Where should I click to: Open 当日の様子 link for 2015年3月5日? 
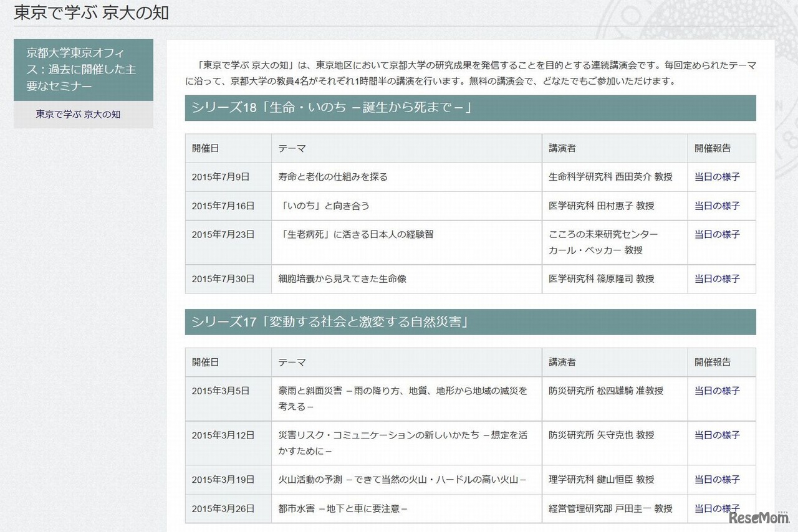point(717,391)
